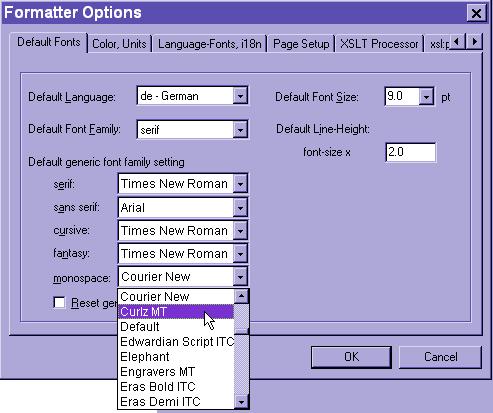This screenshot has height=413, width=493.
Task: Select Elephant from the font list
Action: [176, 356]
